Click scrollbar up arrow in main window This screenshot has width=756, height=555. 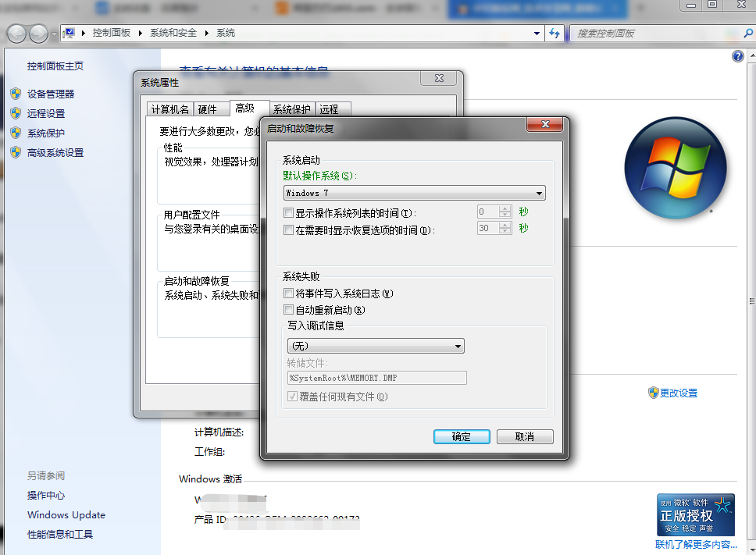tap(751, 55)
